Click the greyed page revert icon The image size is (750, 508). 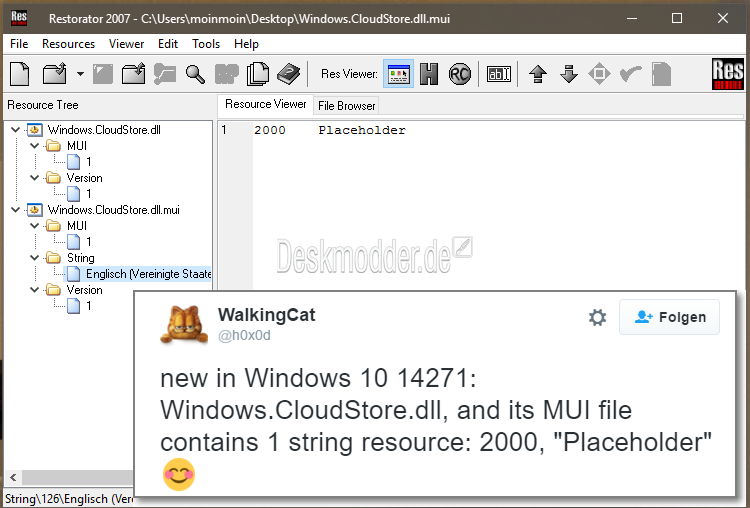point(662,74)
